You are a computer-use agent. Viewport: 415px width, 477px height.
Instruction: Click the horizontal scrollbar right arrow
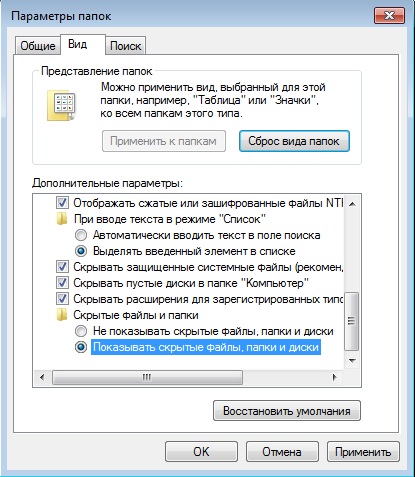click(x=335, y=377)
